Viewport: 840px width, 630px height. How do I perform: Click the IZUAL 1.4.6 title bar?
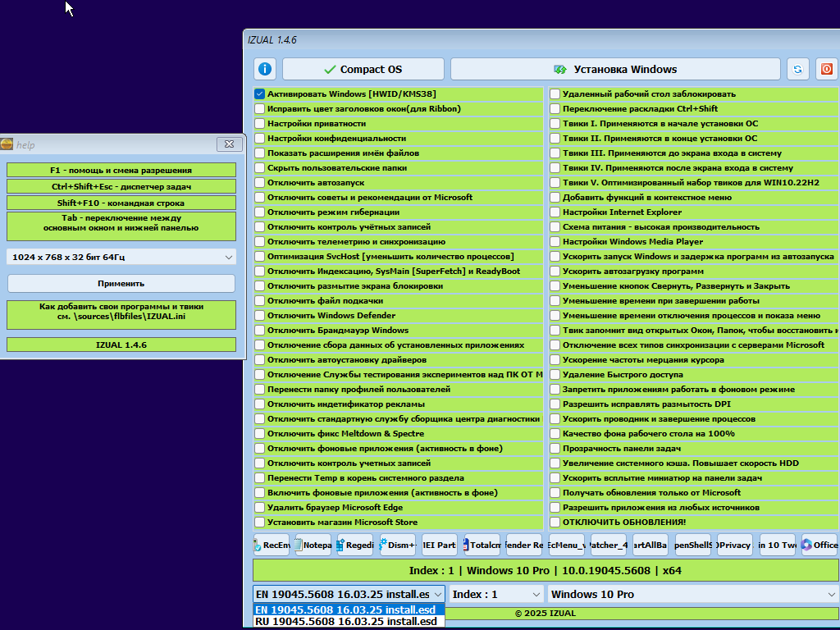coord(541,40)
